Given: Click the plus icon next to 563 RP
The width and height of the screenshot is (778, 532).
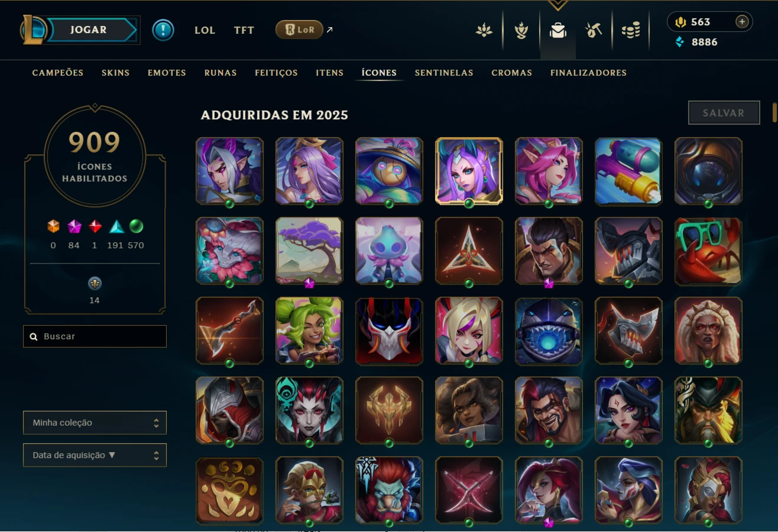Looking at the screenshot, I should click(742, 22).
